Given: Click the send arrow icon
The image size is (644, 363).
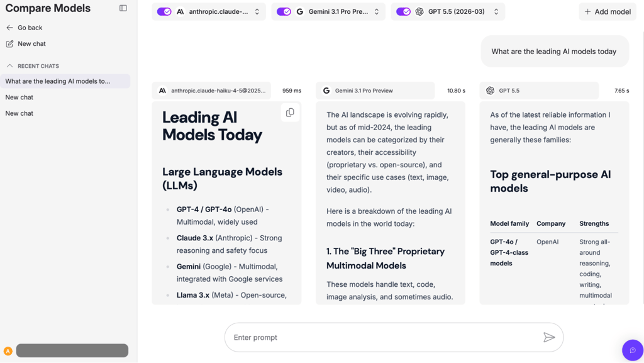Looking at the screenshot, I should [549, 337].
